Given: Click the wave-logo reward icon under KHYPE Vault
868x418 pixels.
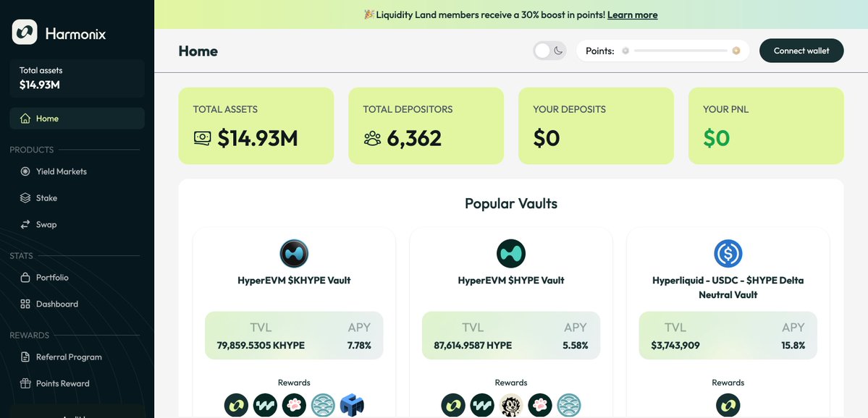Looking at the screenshot, I should click(265, 405).
